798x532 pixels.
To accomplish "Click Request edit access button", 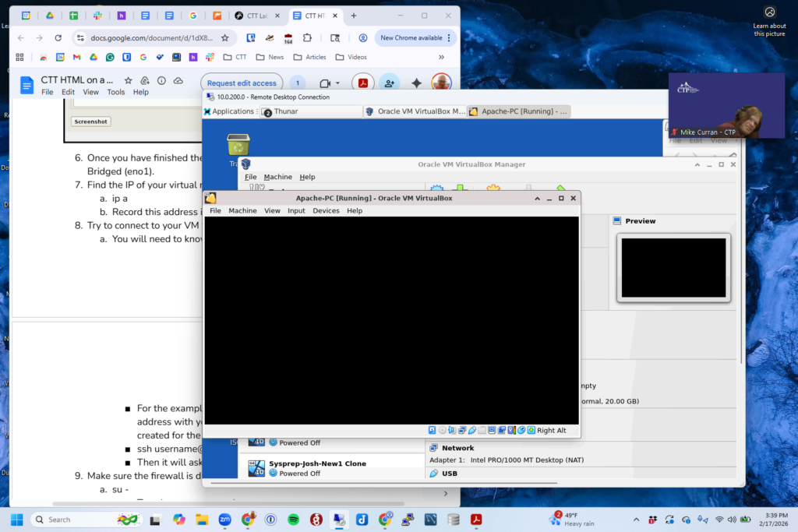I will click(x=242, y=83).
